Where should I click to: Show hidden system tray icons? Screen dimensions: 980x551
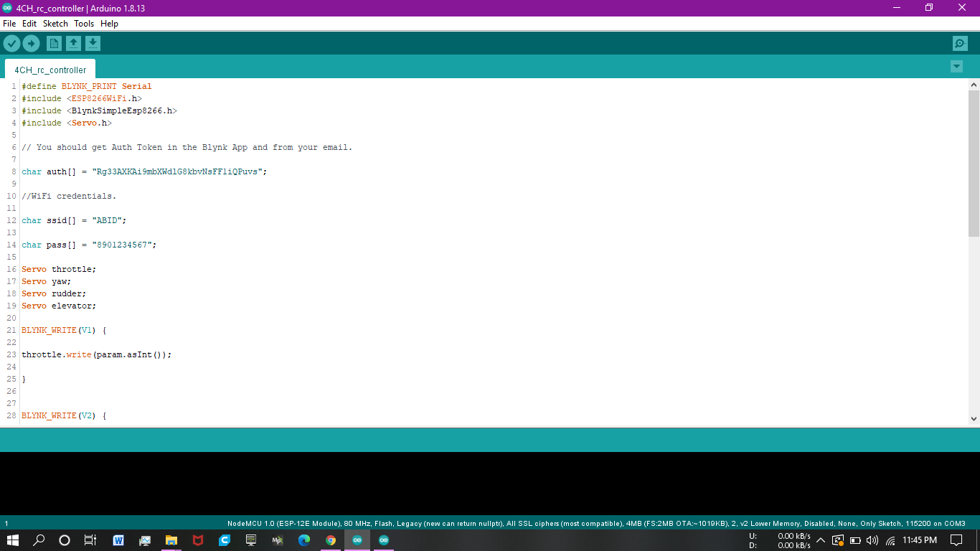(x=821, y=540)
